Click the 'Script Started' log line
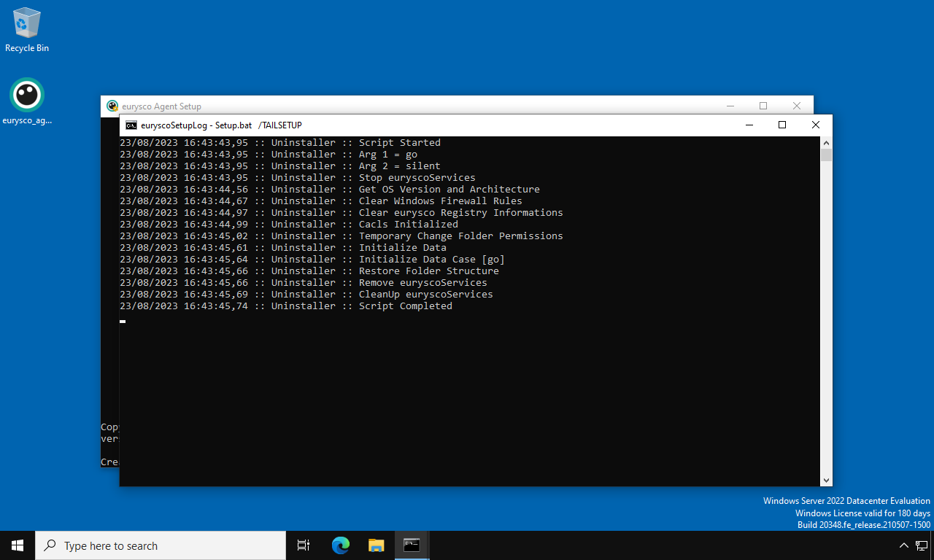The height and width of the screenshot is (560, 934). 280,143
